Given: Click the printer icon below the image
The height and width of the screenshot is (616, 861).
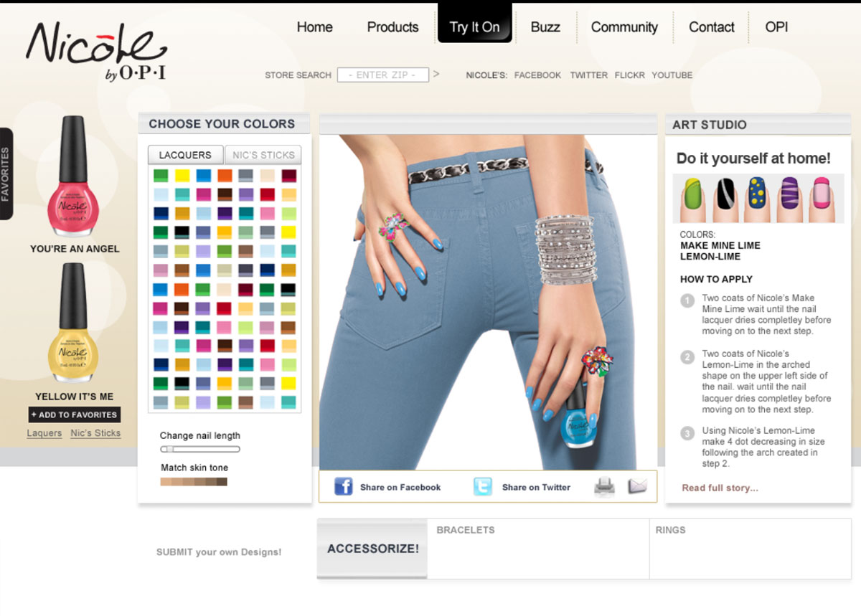Looking at the screenshot, I should pyautogui.click(x=605, y=487).
